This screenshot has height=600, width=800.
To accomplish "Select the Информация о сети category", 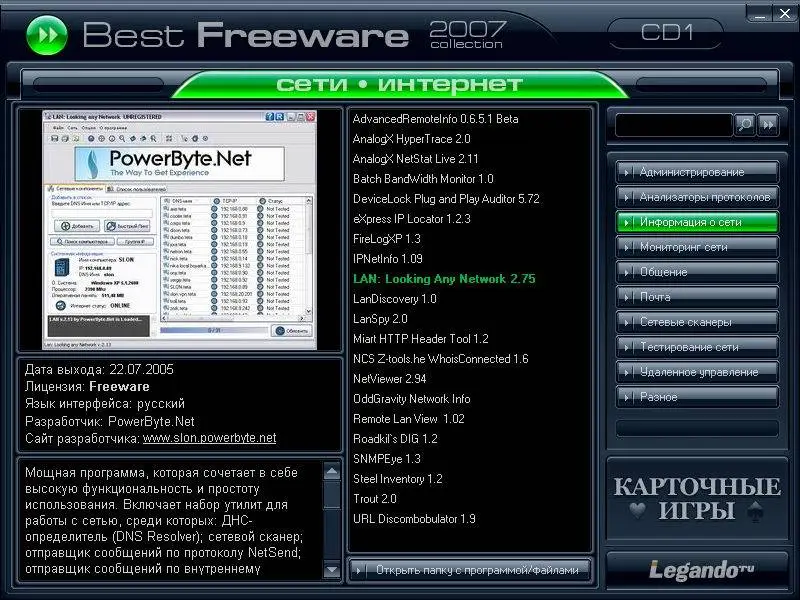I will 697,222.
